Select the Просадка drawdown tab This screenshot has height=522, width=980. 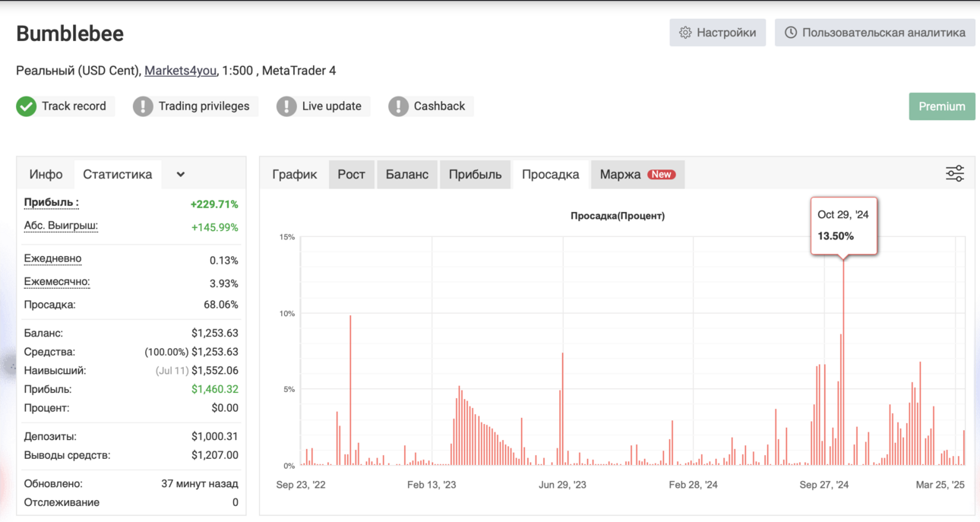click(x=551, y=175)
